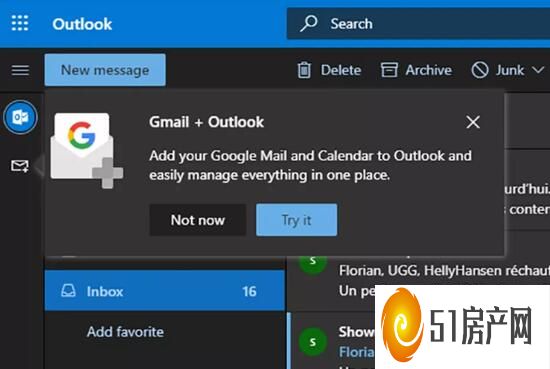This screenshot has height=369, width=550.
Task: Click the search magnifier icon
Action: click(x=309, y=24)
